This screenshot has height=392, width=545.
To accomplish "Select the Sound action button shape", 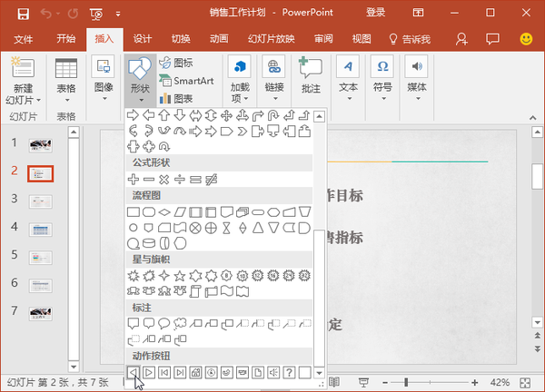I will click(x=273, y=373).
